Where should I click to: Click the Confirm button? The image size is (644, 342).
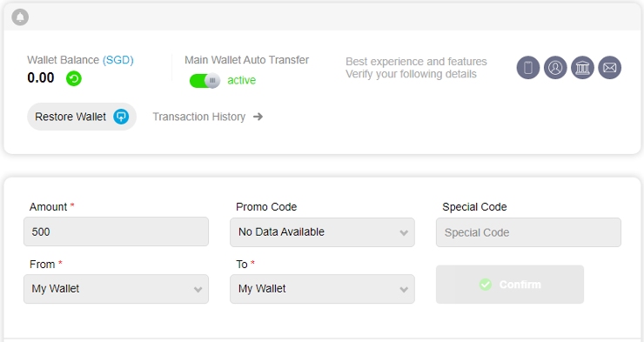510,285
